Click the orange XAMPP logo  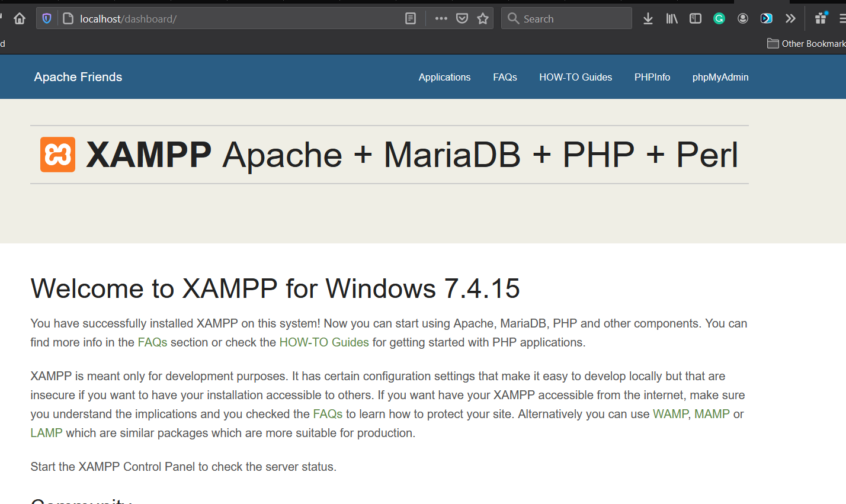coord(57,155)
